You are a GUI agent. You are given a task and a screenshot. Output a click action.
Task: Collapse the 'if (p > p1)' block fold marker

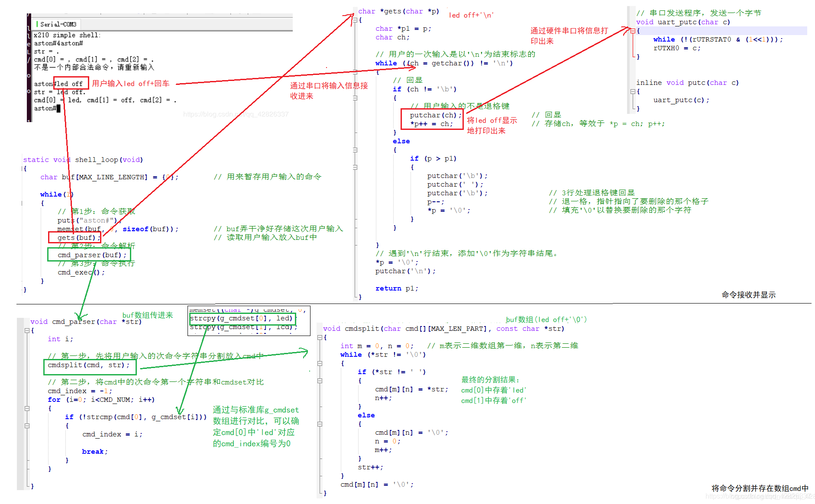[x=355, y=167]
